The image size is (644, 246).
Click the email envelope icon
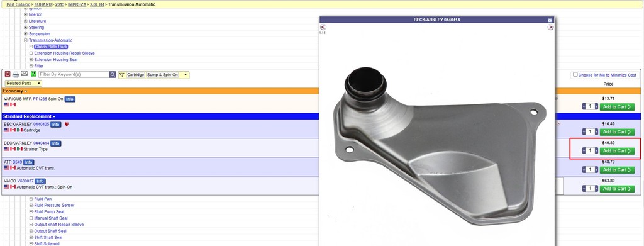[25, 74]
